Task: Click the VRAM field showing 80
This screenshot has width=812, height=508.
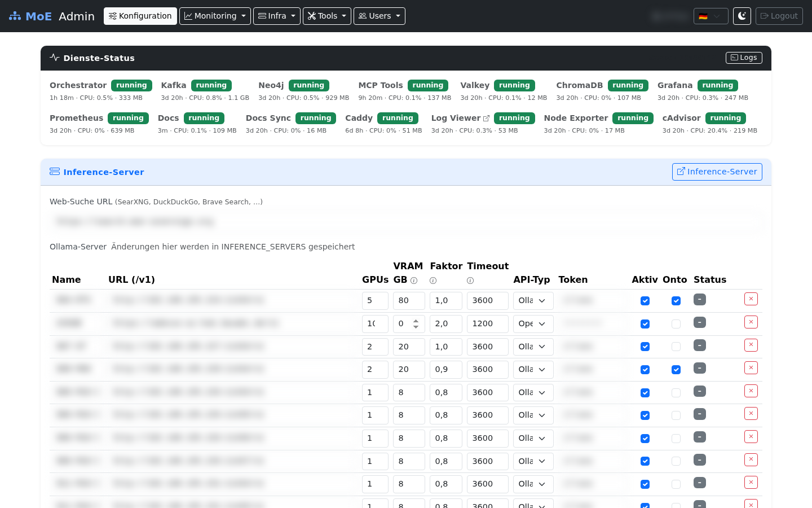Action: click(409, 301)
